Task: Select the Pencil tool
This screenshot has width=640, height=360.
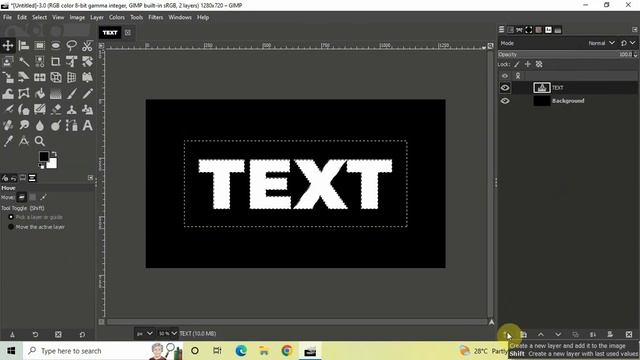Action: point(87,93)
